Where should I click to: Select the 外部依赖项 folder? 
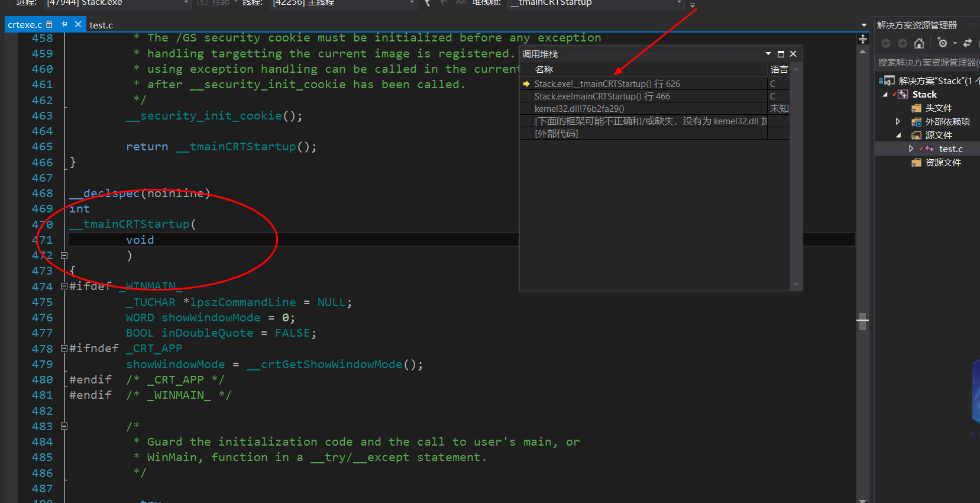pos(947,122)
